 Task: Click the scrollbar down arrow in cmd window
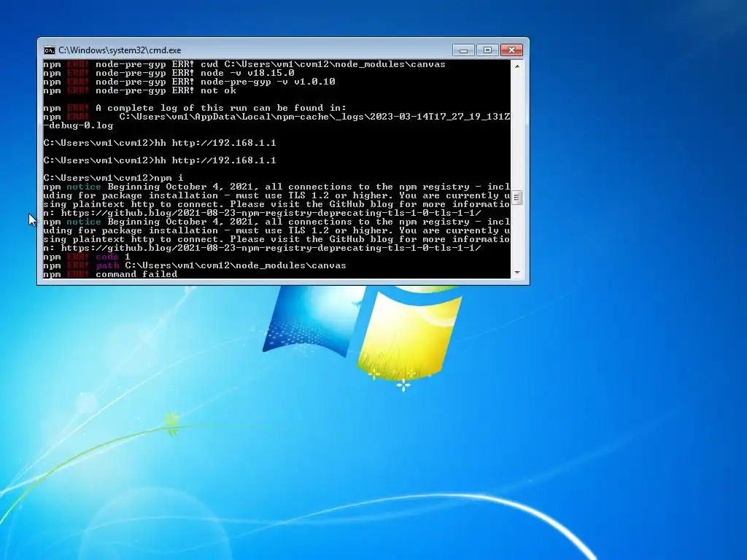(517, 273)
